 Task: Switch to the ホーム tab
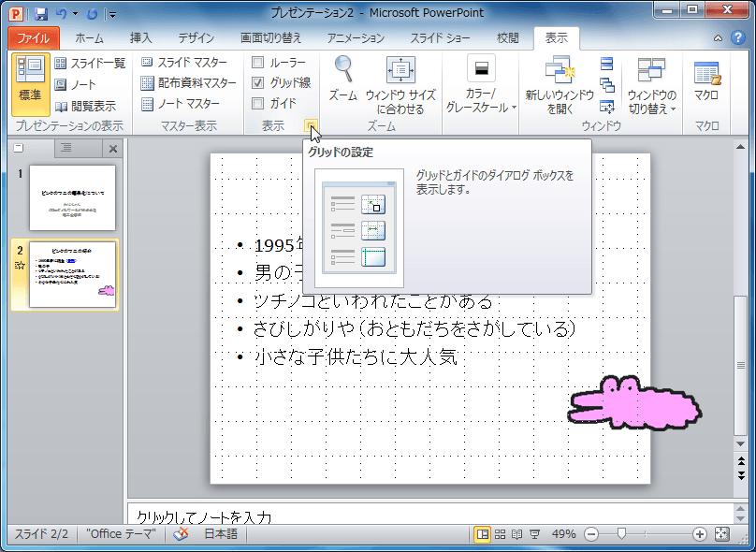pos(89,38)
